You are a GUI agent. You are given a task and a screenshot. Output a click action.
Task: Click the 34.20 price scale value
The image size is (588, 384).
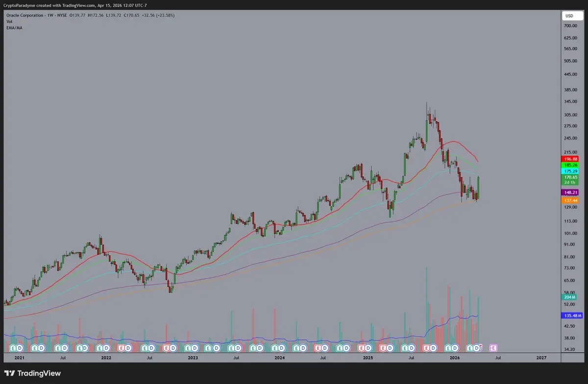pos(569,349)
